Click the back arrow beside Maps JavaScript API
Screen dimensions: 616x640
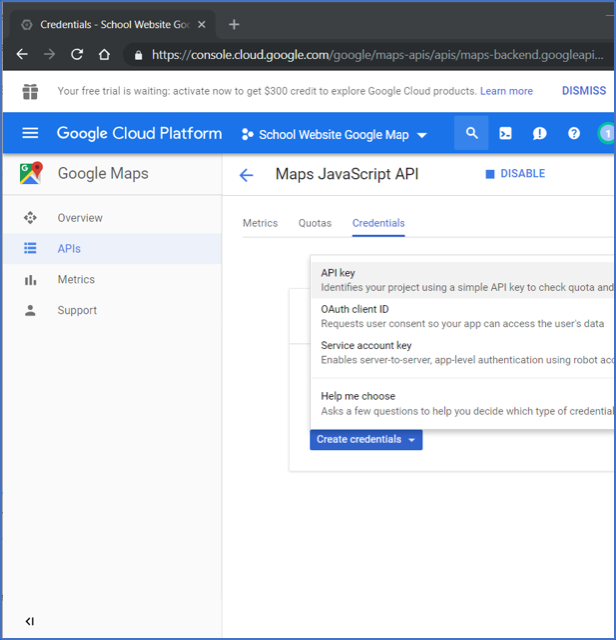coord(247,175)
